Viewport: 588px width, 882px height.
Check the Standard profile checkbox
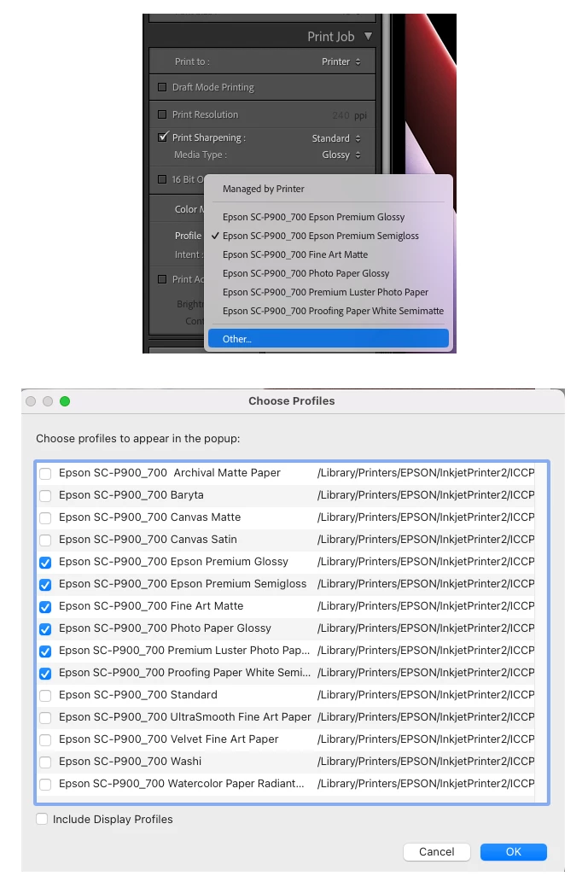point(45,696)
